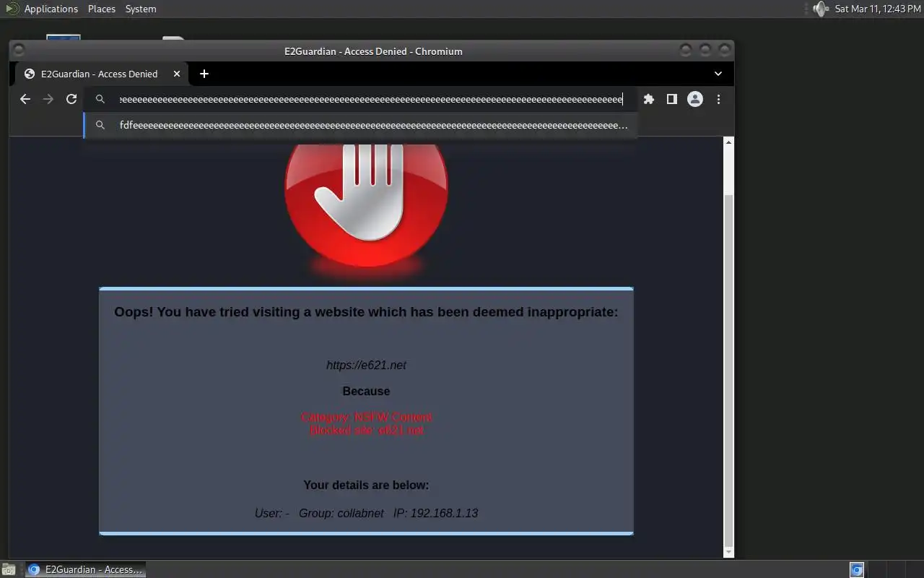
Task: Click the 'IP: 192.168.1.13' text
Action: [435, 513]
